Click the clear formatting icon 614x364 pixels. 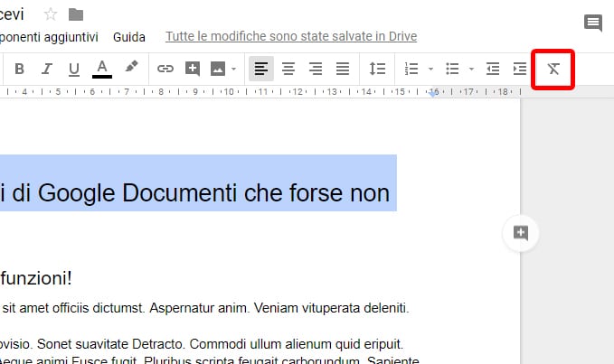(x=553, y=69)
